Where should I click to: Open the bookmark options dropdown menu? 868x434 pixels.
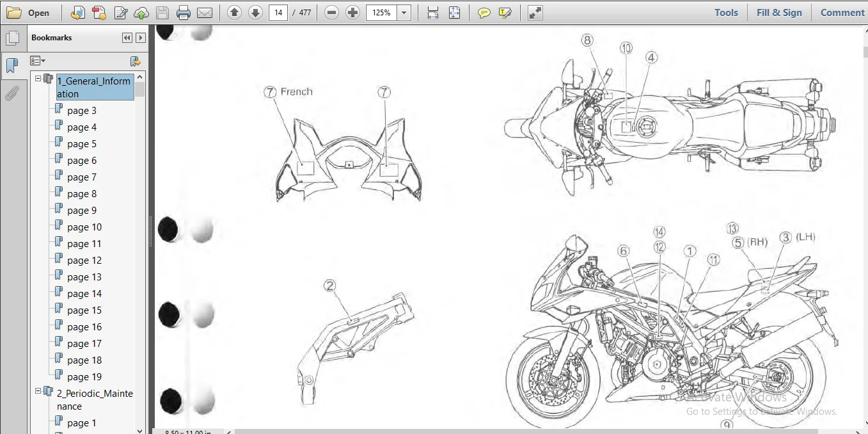point(38,61)
